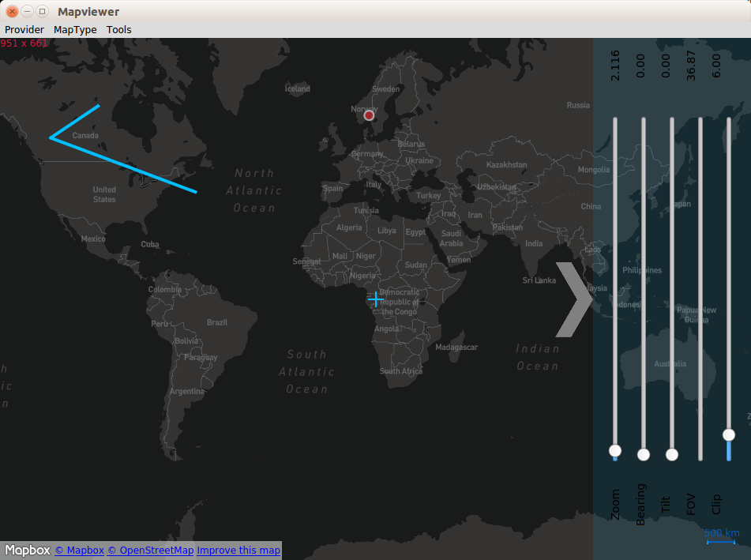Click the Saudi Arabia label
Image resolution: width=751 pixels, height=560 pixels.
(452, 239)
